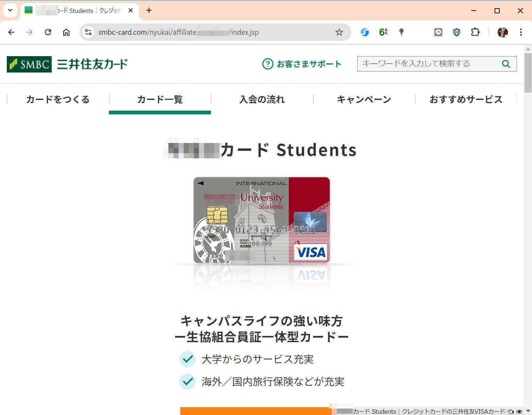Open the SSL shield extension icon

tap(456, 32)
